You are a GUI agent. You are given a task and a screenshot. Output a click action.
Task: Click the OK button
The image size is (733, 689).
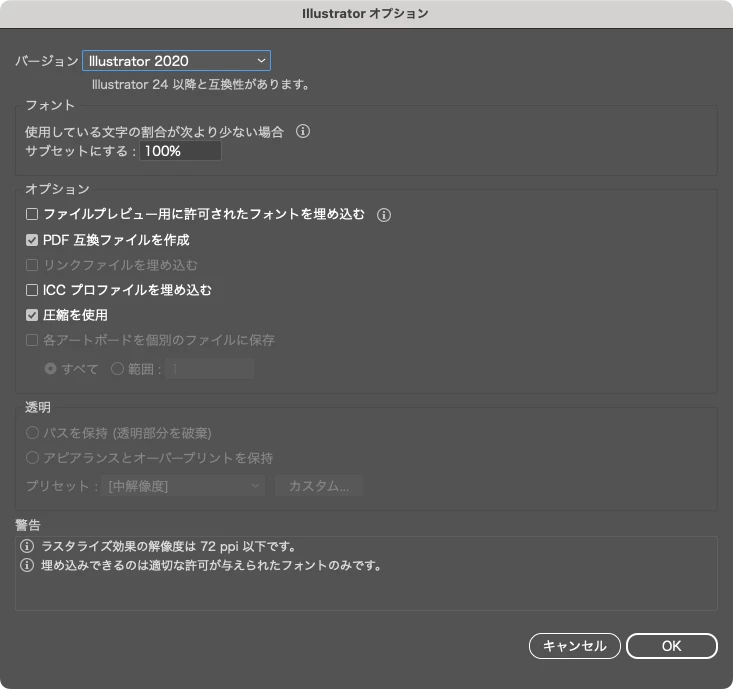pos(671,646)
